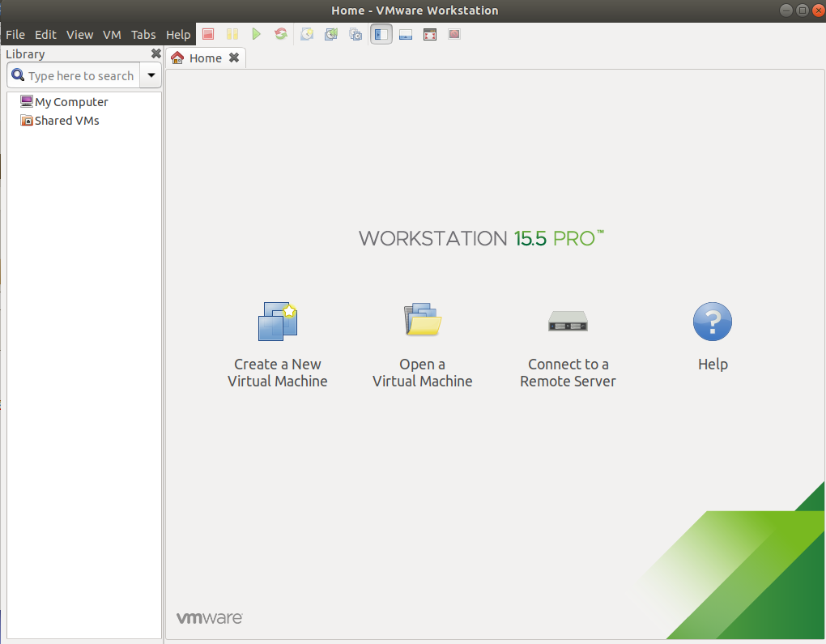The height and width of the screenshot is (644, 826).
Task: Open the Edit menu
Action: point(46,35)
